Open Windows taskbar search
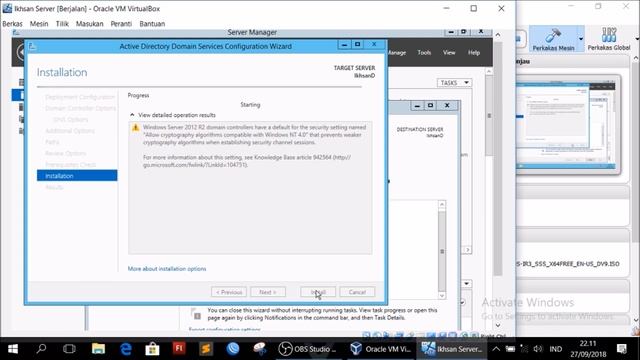This screenshot has width=640, height=360. point(41,349)
